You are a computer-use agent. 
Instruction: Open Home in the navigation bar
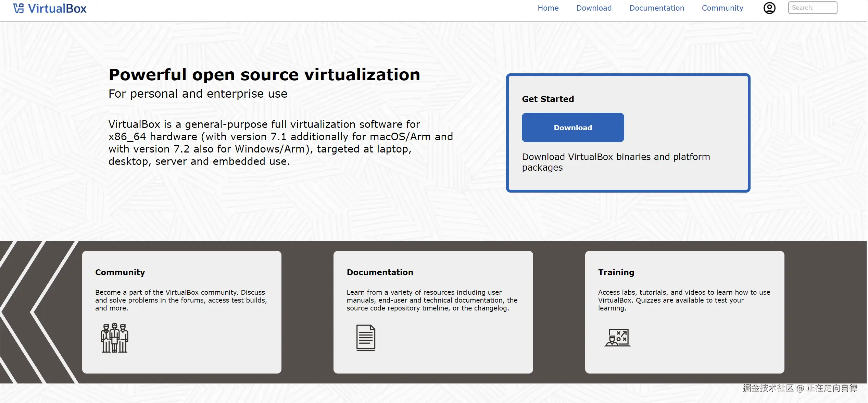click(548, 8)
